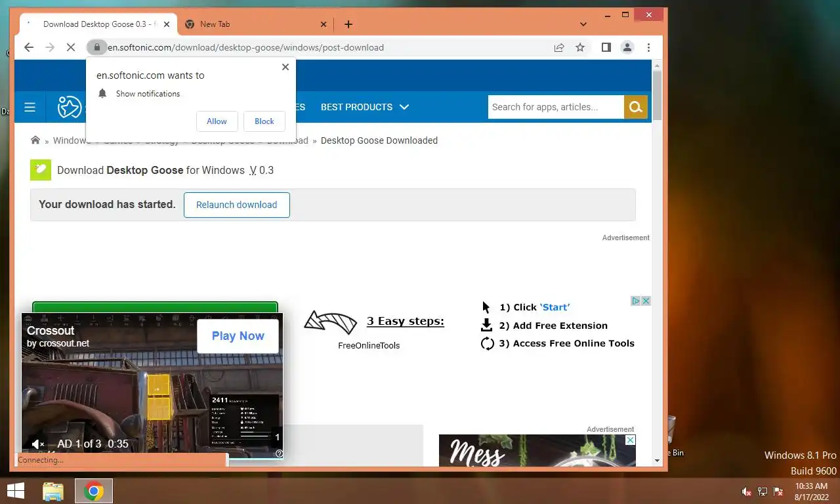
Task: Open the network tray icon
Action: pos(763,491)
